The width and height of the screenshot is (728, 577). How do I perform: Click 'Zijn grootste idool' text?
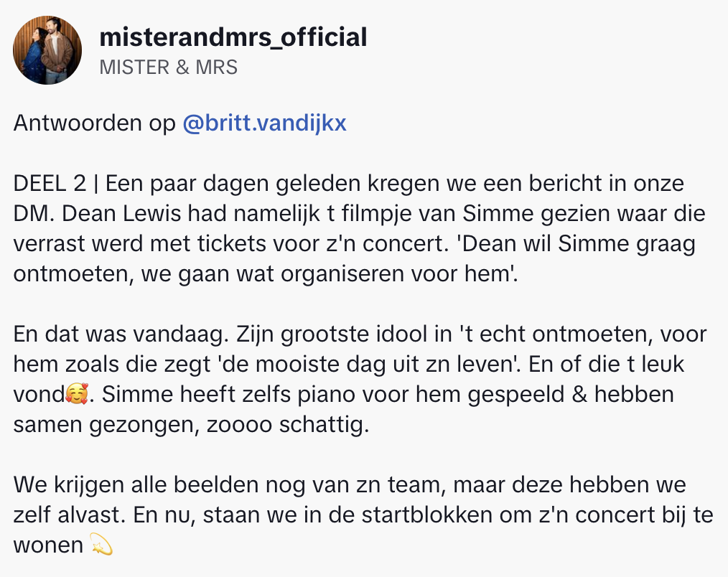310,334
